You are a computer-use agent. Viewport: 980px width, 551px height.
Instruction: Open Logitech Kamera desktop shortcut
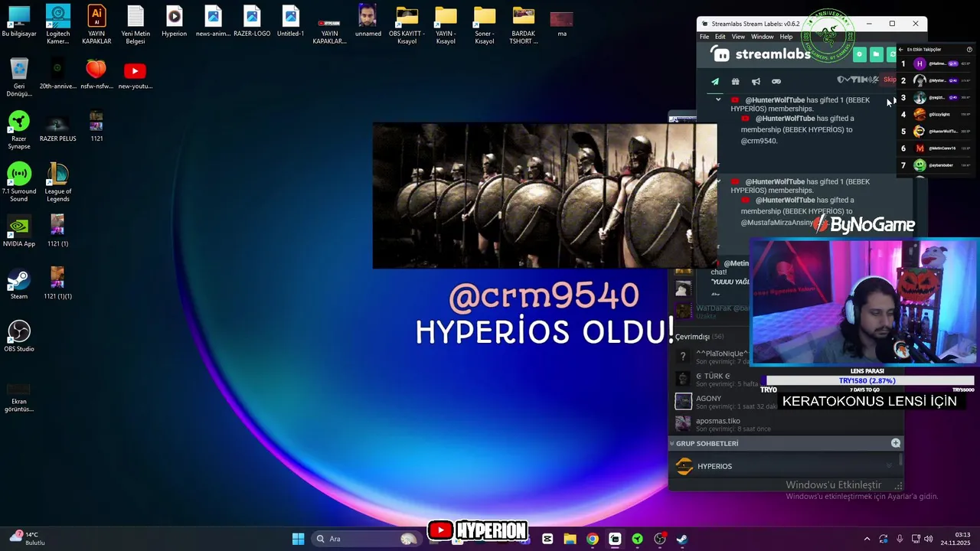pyautogui.click(x=58, y=24)
